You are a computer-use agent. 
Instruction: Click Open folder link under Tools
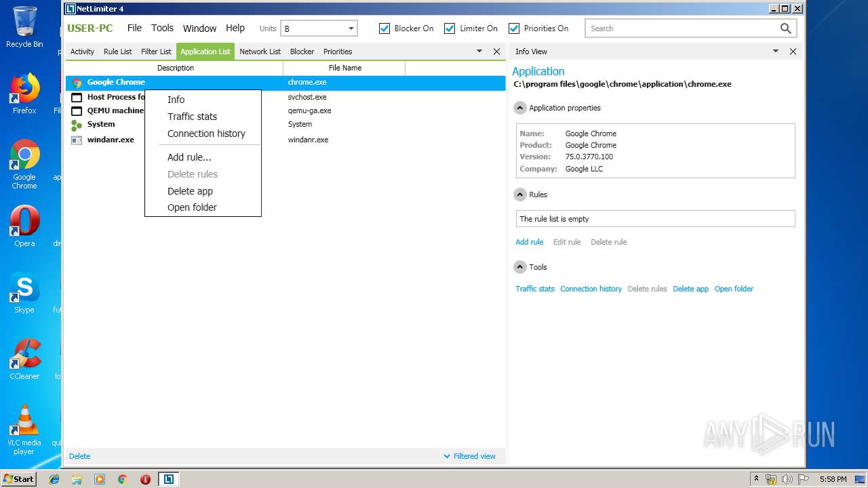click(734, 289)
